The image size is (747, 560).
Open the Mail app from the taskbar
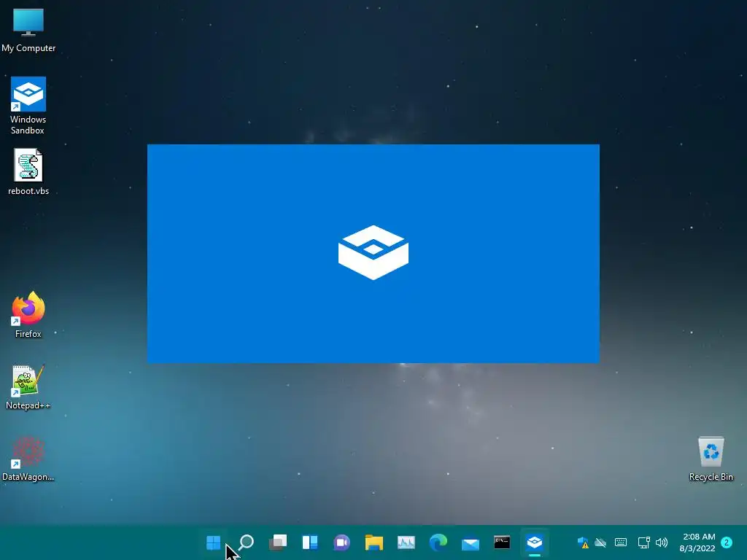tap(471, 543)
